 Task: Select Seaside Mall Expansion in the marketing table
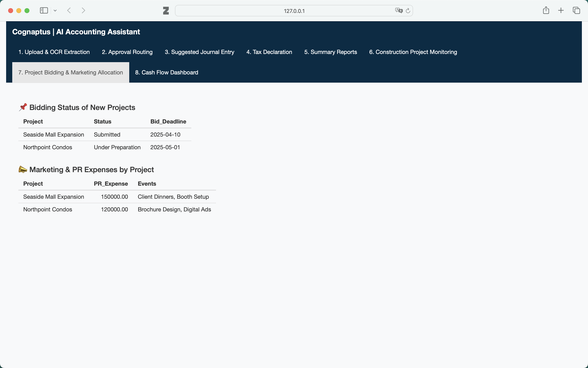point(54,197)
